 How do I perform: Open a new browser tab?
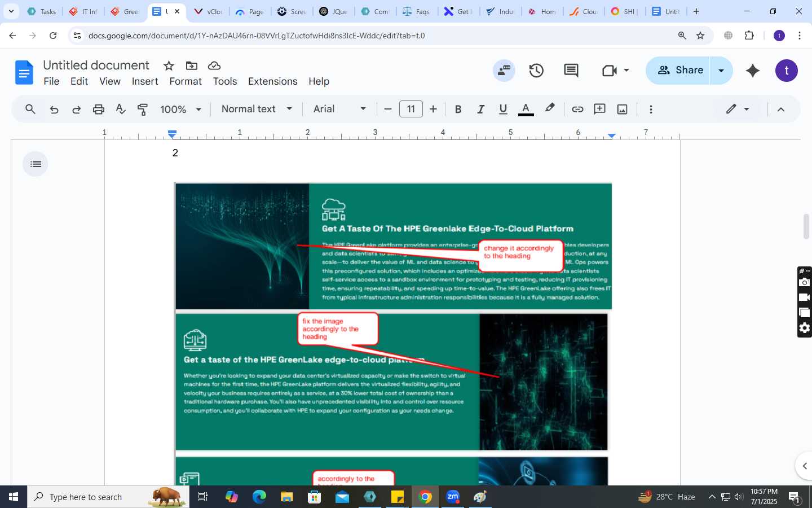[x=696, y=11]
